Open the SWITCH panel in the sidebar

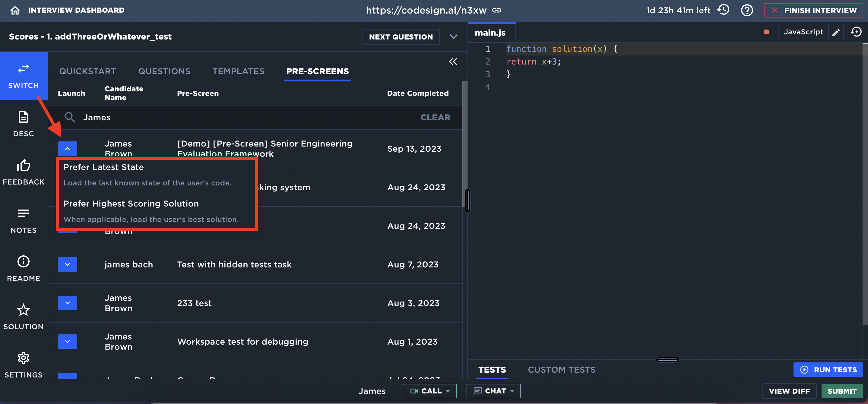coord(24,76)
